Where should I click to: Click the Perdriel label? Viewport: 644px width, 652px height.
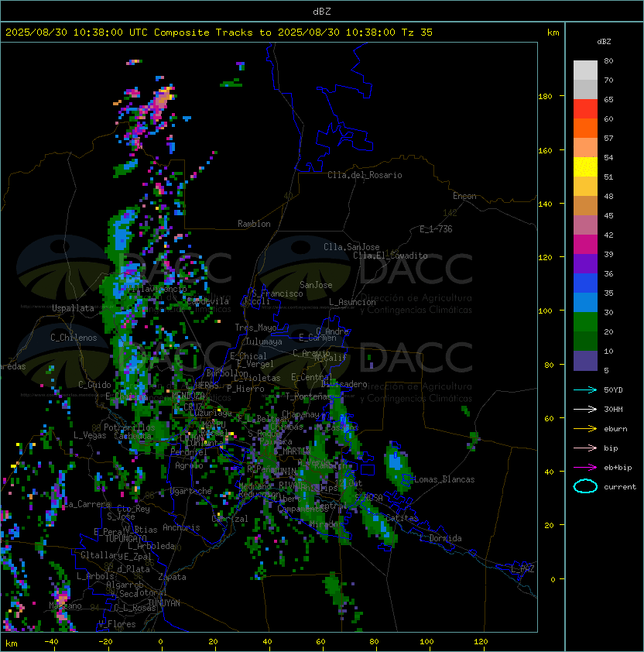click(x=189, y=451)
